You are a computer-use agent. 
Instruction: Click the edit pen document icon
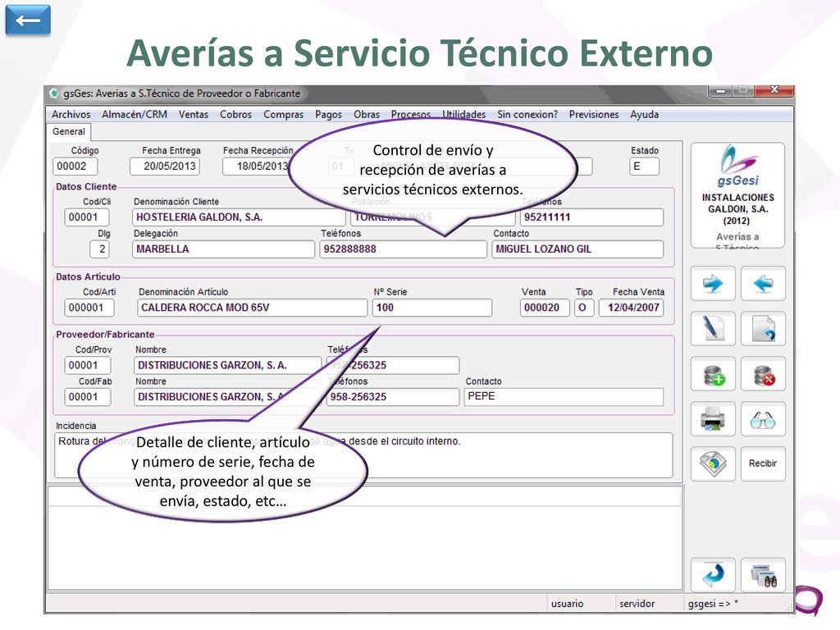click(713, 328)
